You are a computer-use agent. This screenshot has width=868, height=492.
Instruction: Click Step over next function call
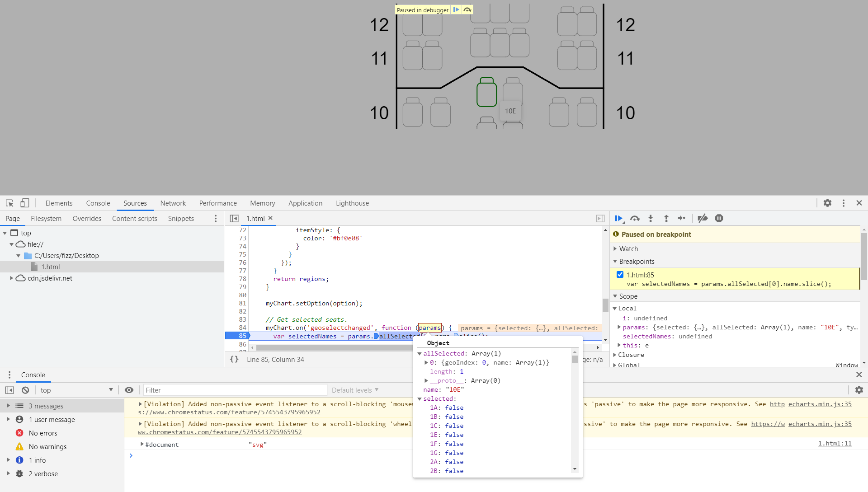click(635, 219)
